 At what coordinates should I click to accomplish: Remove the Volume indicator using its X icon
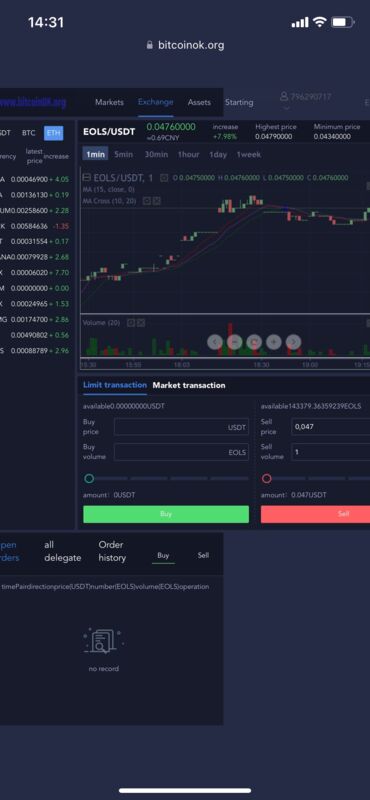point(141,322)
